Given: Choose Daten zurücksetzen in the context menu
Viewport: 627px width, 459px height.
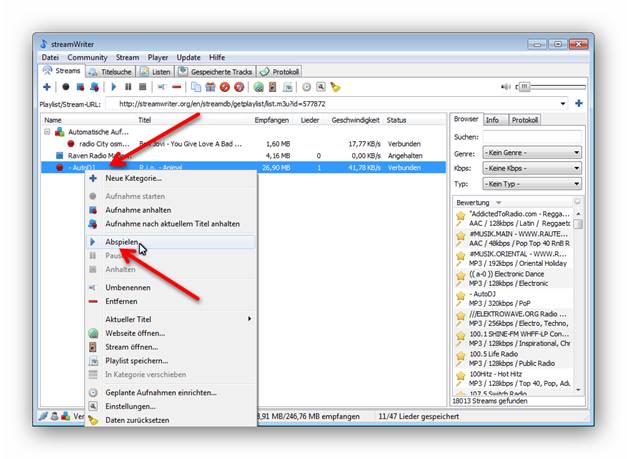Looking at the screenshot, I should [x=171, y=420].
